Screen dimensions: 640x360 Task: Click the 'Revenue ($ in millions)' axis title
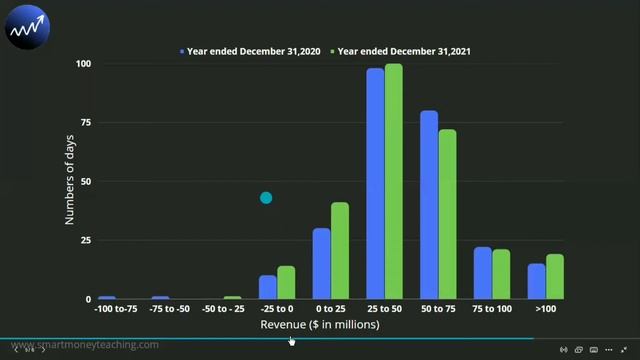coord(320,325)
